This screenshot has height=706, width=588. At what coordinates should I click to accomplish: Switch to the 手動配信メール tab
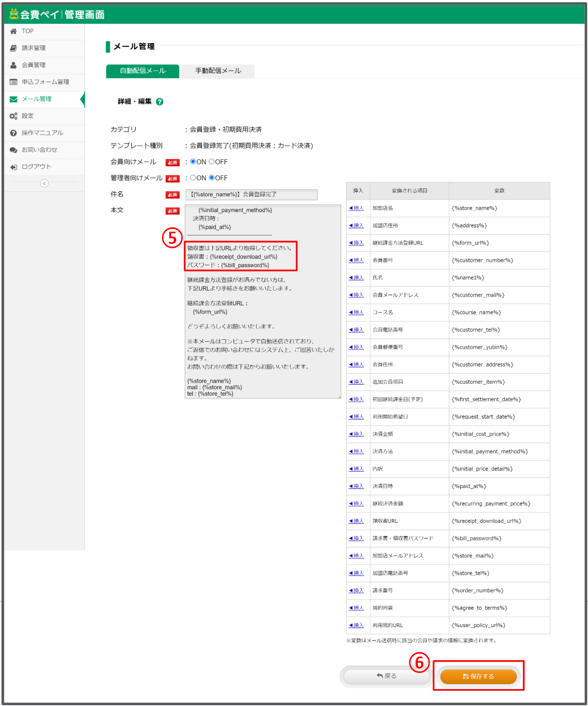(x=218, y=71)
